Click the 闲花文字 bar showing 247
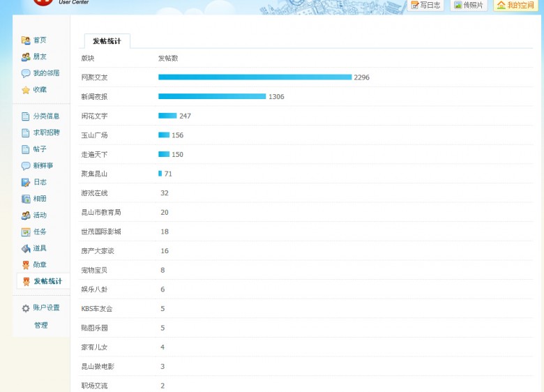544x392 pixels. 167,116
